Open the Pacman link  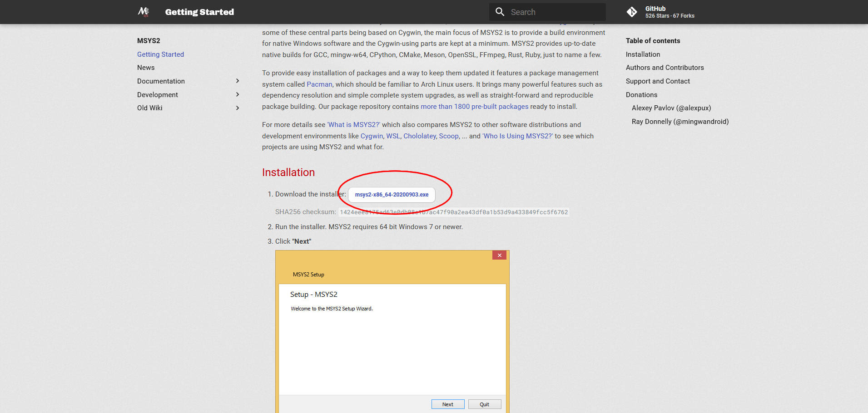tap(319, 84)
